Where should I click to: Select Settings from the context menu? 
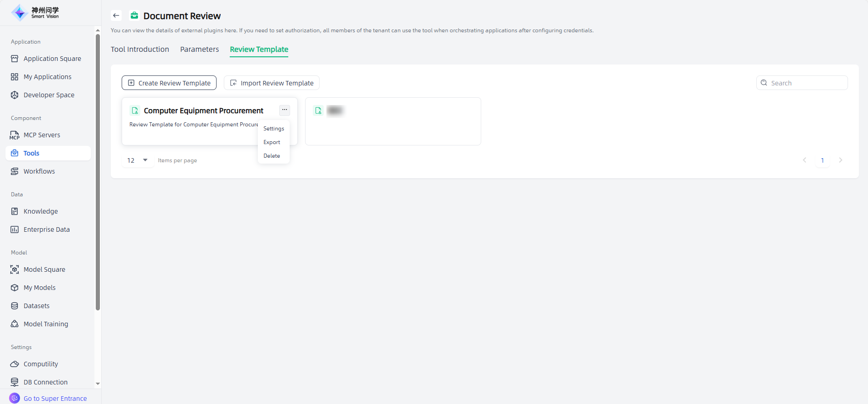[x=274, y=129]
